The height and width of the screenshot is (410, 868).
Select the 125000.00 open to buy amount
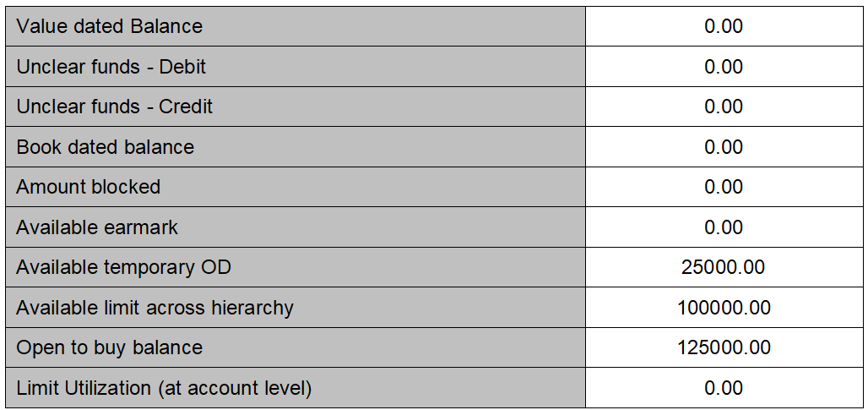click(724, 347)
